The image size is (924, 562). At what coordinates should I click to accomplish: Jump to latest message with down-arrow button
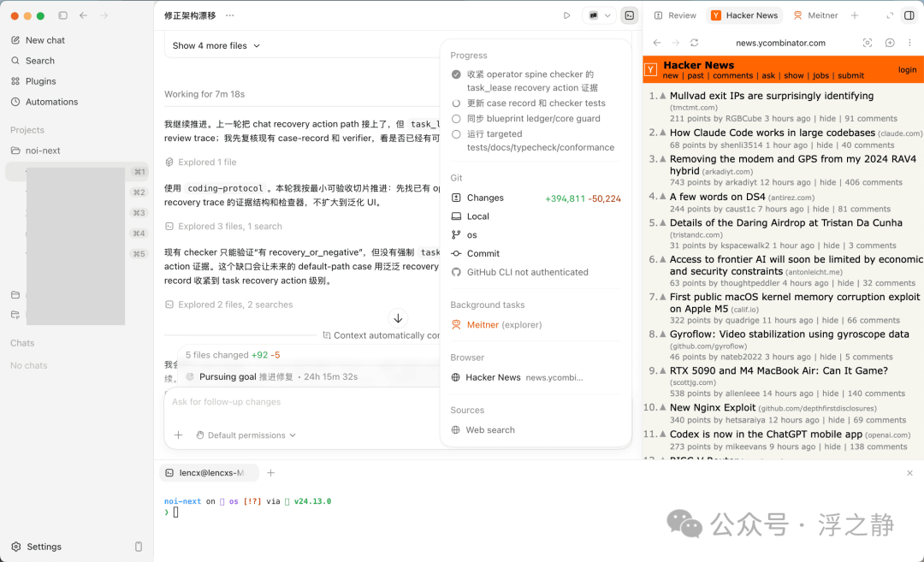pyautogui.click(x=399, y=318)
